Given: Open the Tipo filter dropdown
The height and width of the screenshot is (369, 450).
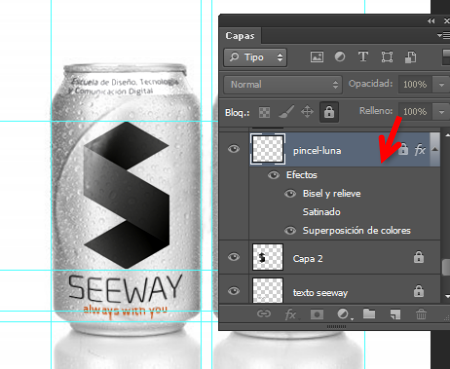Looking at the screenshot, I should click(x=255, y=57).
